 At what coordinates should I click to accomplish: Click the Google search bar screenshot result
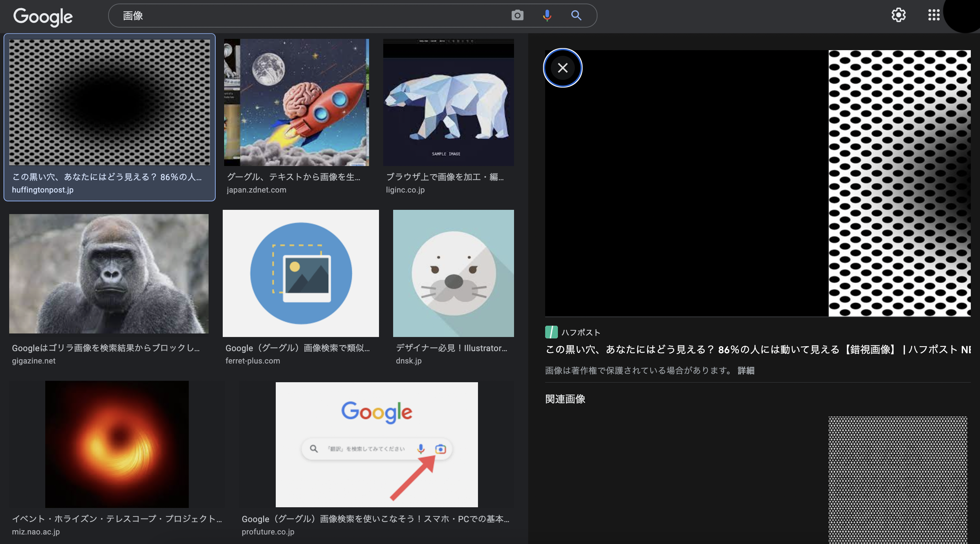click(376, 444)
